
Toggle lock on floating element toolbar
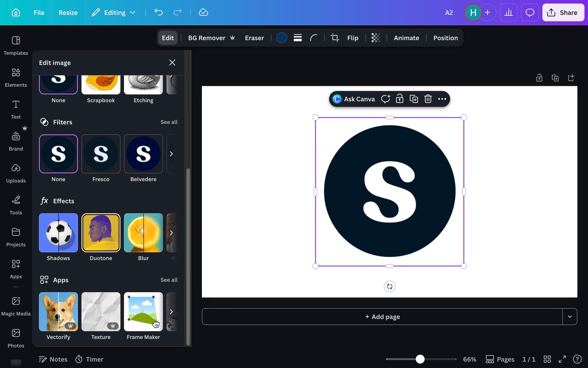[399, 99]
